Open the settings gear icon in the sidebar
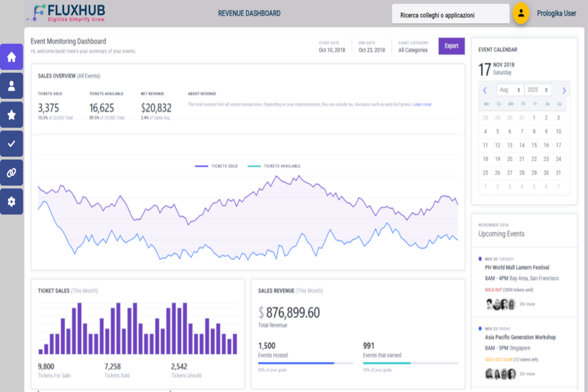Screen dimensions: 588x392 click(x=12, y=201)
